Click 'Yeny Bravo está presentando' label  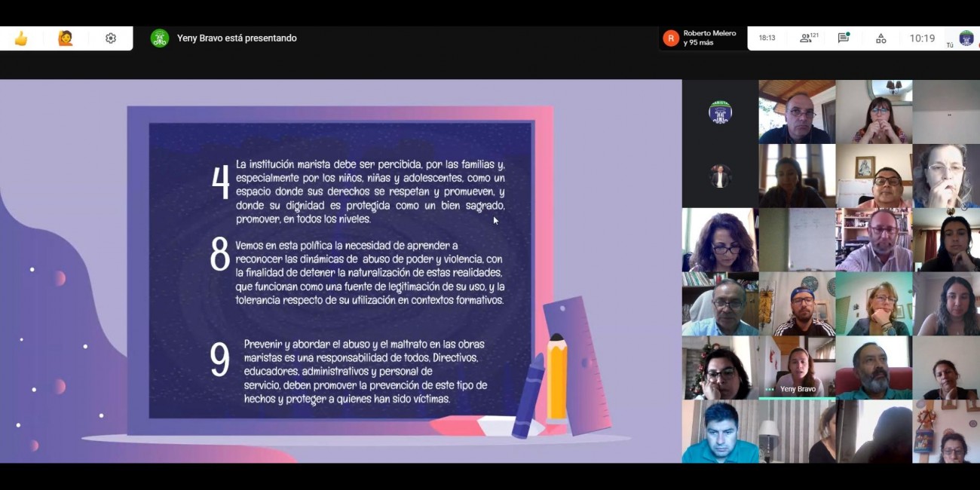click(237, 38)
